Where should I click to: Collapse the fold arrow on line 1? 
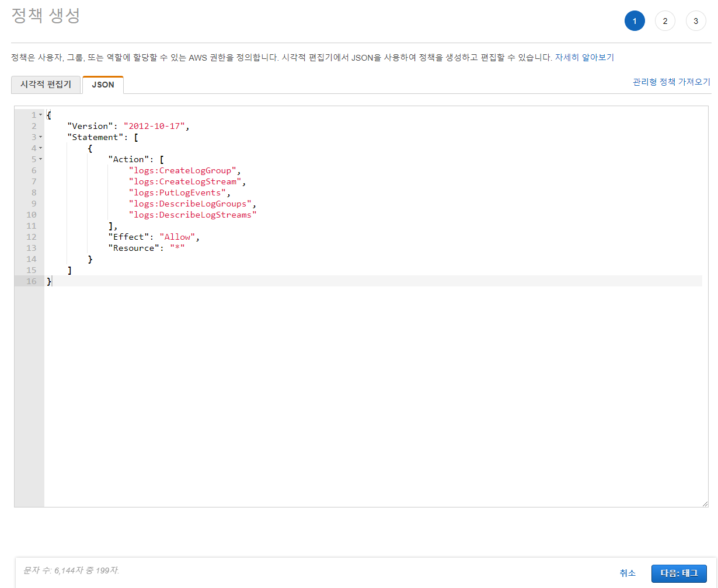tap(40, 115)
